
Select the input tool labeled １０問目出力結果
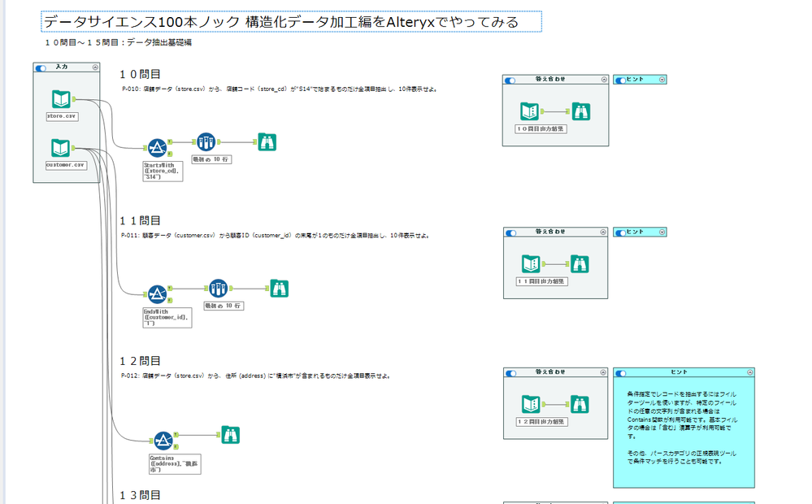530,111
